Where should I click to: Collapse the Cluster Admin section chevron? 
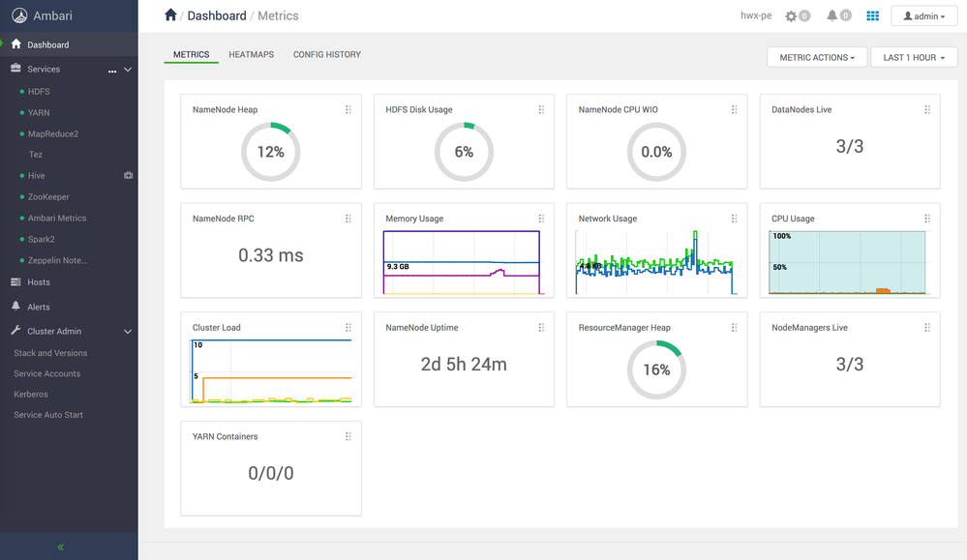(128, 332)
